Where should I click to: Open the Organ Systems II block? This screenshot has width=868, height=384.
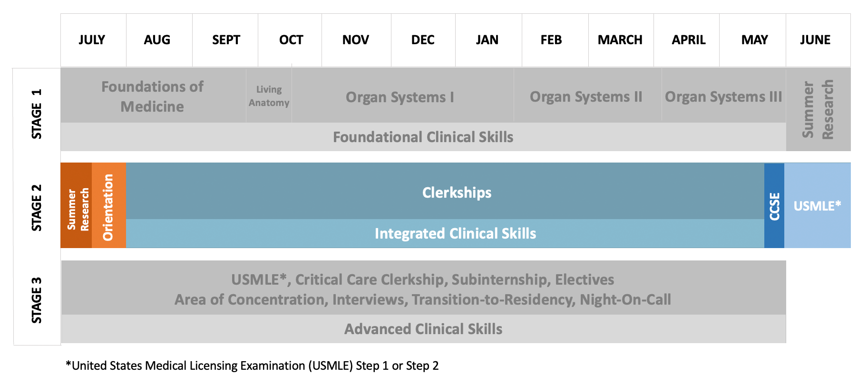(x=586, y=96)
